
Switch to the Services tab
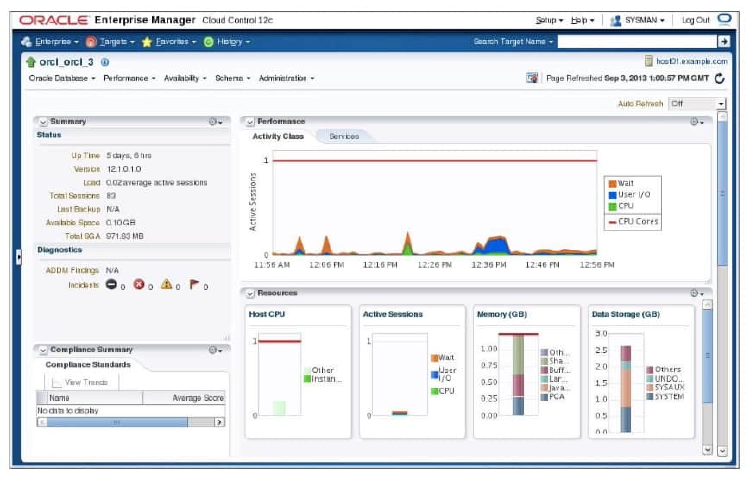coord(344,136)
